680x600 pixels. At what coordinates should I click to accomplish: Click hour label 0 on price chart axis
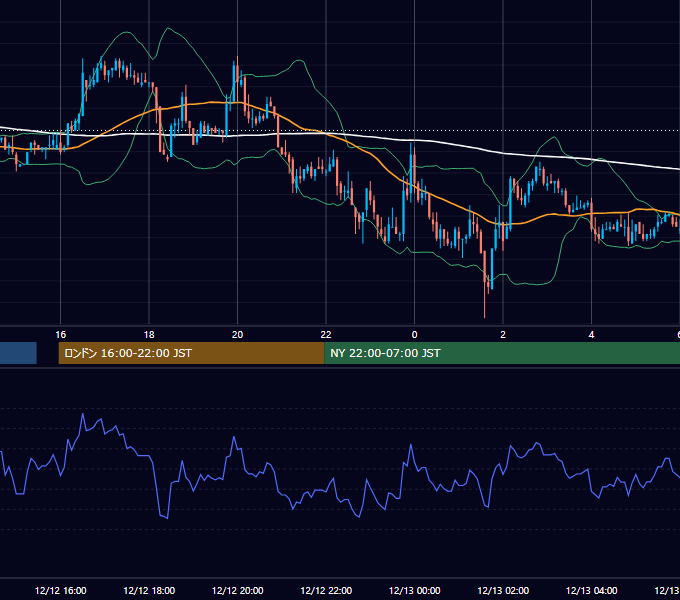pos(415,335)
